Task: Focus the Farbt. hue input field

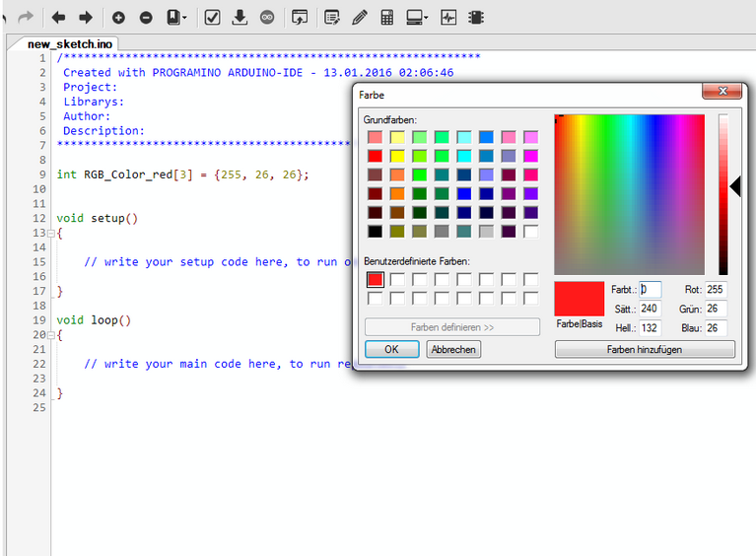Action: click(650, 289)
